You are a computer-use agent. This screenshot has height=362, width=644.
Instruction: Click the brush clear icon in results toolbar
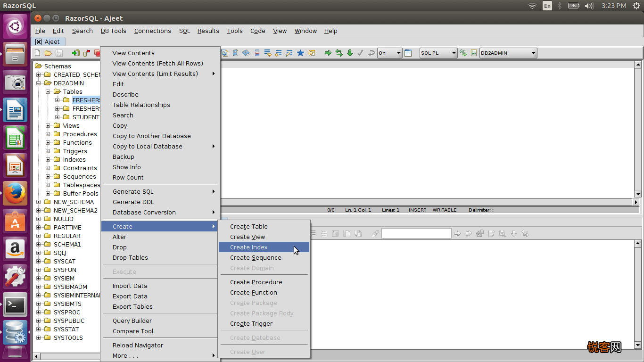[x=375, y=233]
